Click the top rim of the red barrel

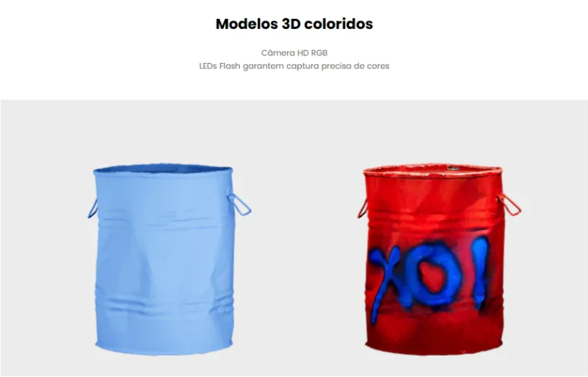tap(432, 170)
